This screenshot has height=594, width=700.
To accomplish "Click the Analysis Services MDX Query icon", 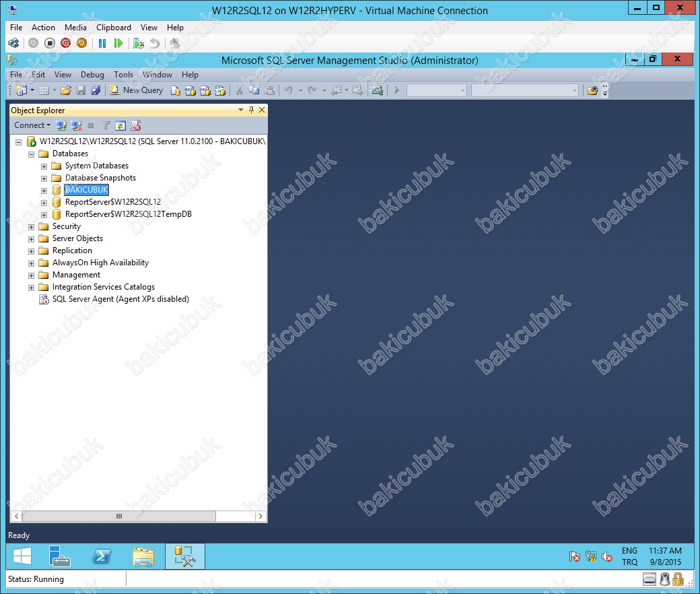I will tap(190, 91).
